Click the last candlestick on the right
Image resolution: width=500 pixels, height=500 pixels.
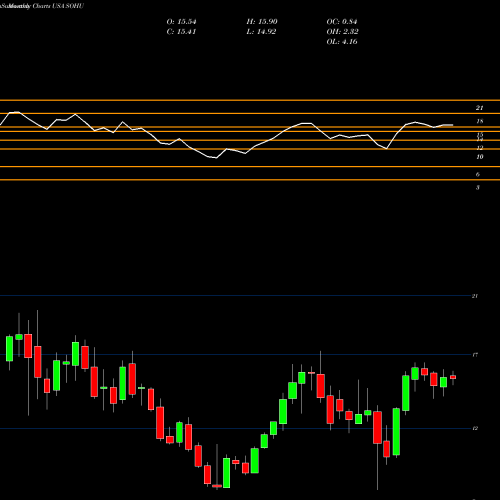pos(453,377)
